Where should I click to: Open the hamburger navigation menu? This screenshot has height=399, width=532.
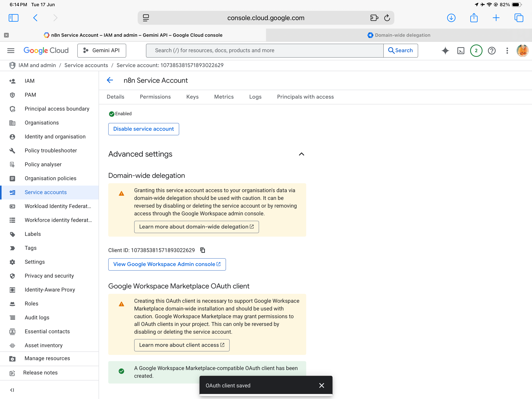pyautogui.click(x=11, y=50)
